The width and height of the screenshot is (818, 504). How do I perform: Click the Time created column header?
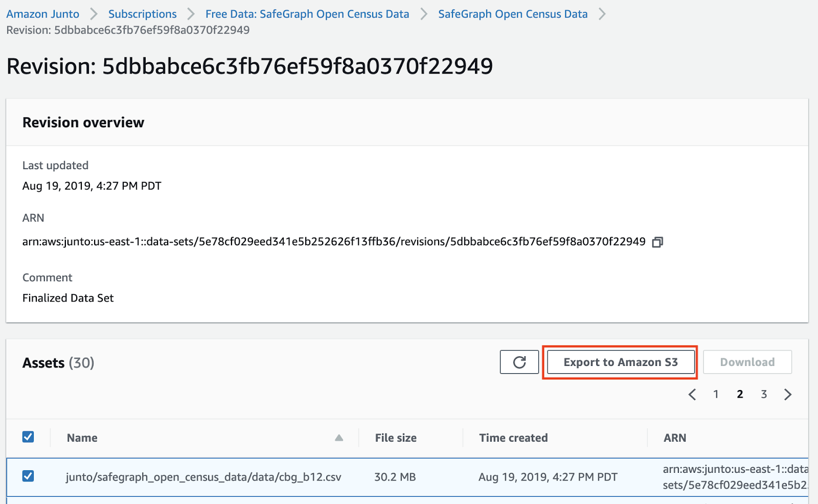pos(513,438)
